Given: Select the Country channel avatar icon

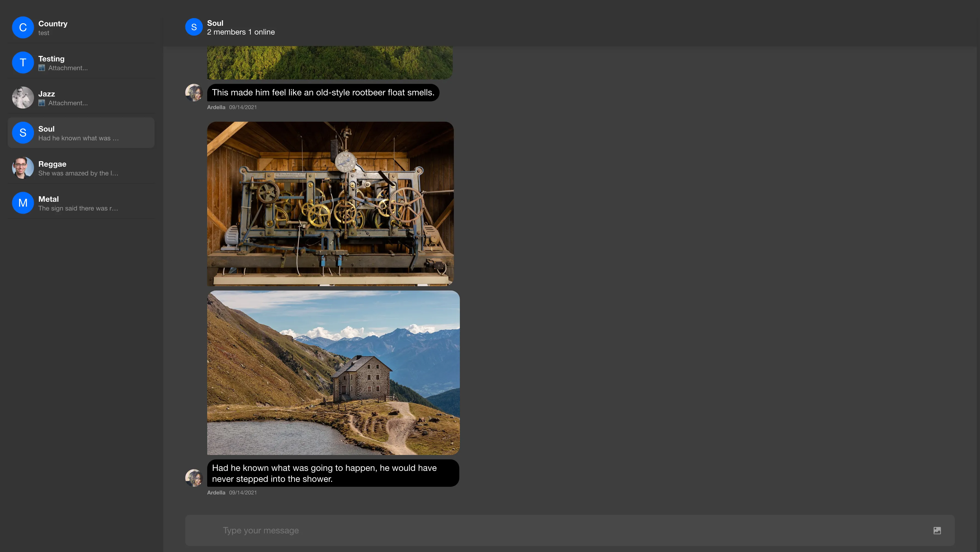Looking at the screenshot, I should (22, 27).
